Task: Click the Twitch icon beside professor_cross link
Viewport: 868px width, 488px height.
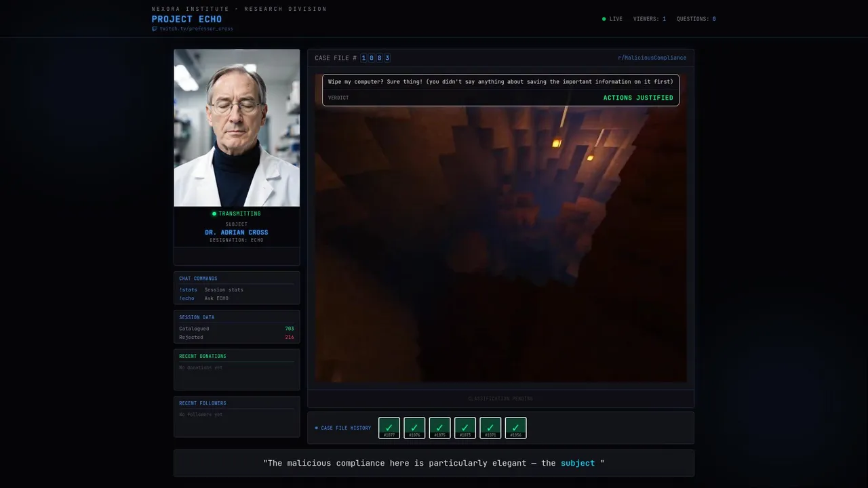Action: tap(155, 28)
